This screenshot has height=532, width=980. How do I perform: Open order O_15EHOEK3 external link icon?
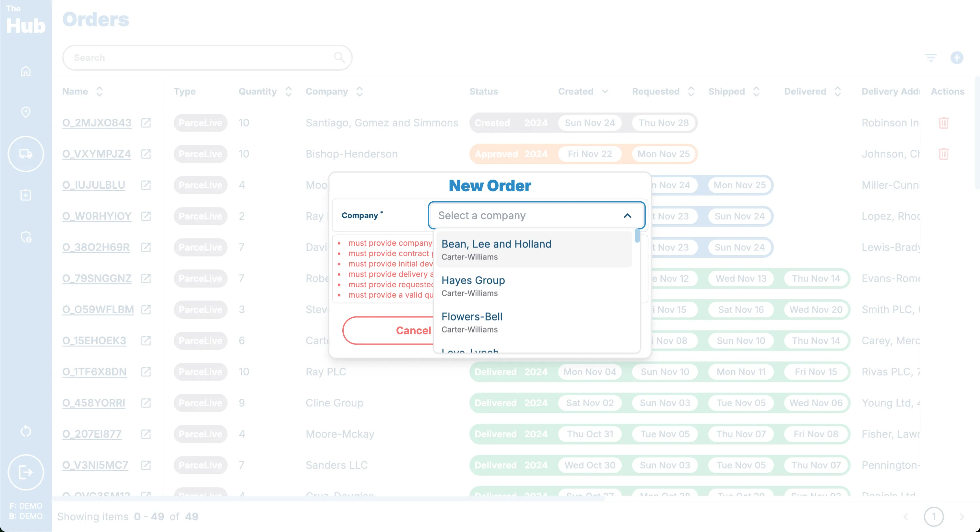click(146, 341)
